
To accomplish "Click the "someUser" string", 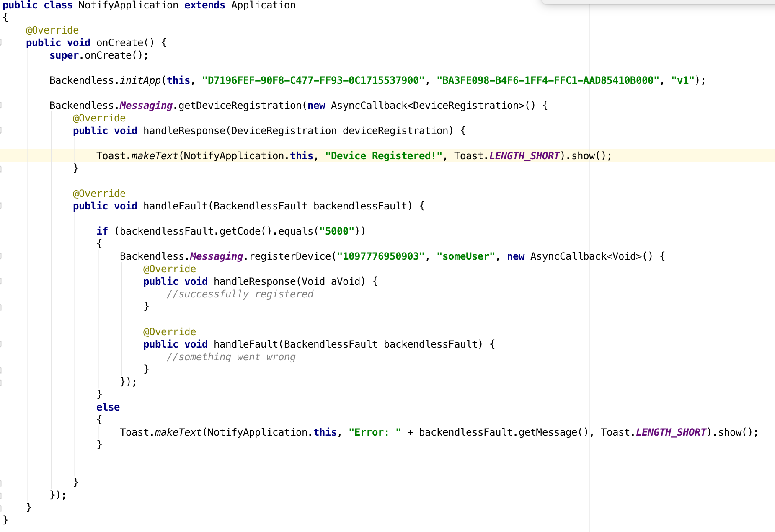I will point(466,256).
